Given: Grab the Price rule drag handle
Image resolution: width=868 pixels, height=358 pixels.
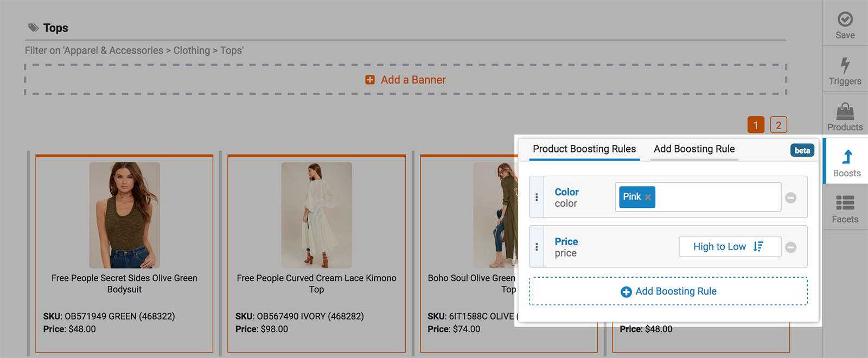Looking at the screenshot, I should coord(537,247).
